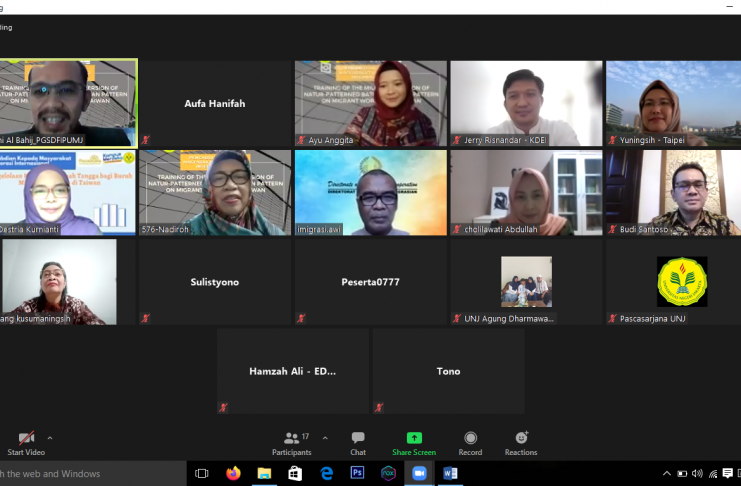The image size is (741, 486).
Task: Select Aufa Hanifah's video tile
Action: pyautogui.click(x=215, y=103)
